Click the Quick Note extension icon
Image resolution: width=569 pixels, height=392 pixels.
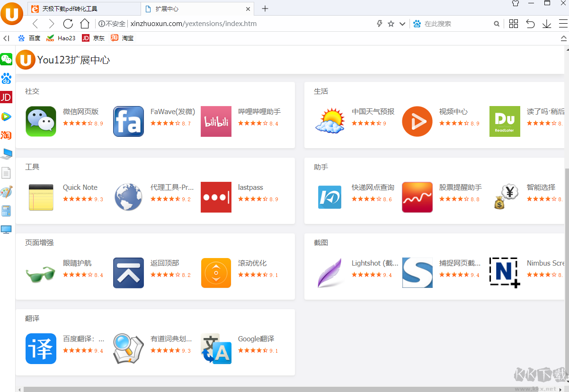(41, 197)
